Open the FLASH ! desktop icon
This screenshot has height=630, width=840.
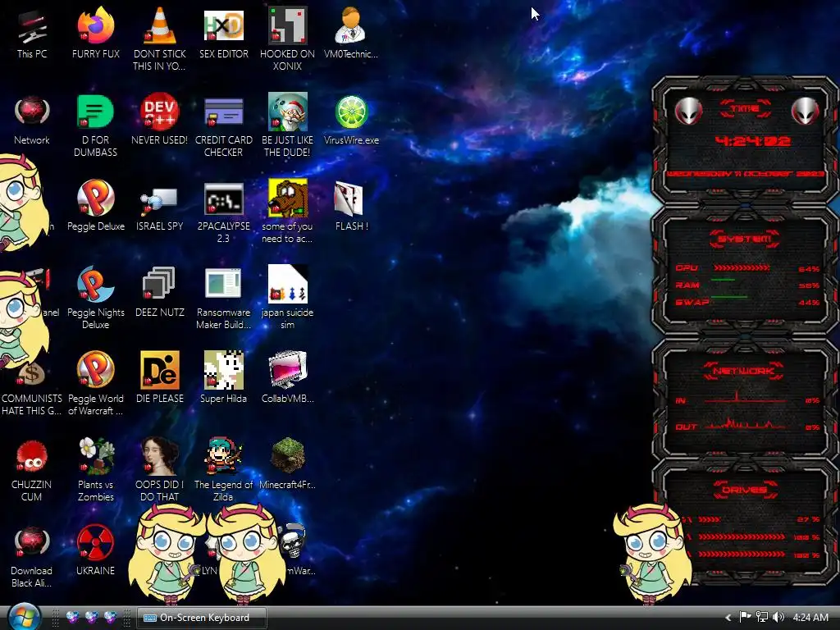tap(349, 199)
